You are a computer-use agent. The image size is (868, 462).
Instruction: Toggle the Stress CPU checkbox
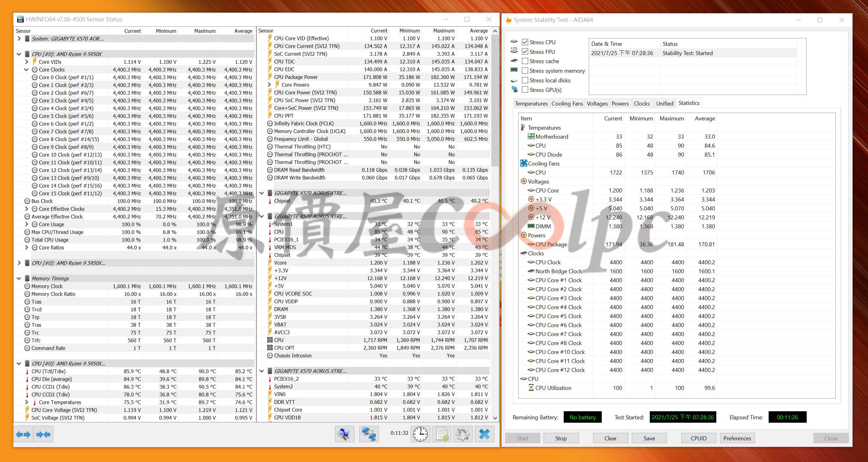click(525, 42)
